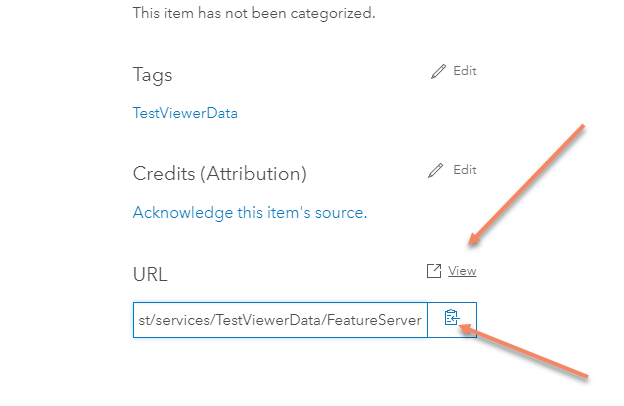Select the Tags heading
This screenshot has width=624, height=406.
click(x=152, y=75)
